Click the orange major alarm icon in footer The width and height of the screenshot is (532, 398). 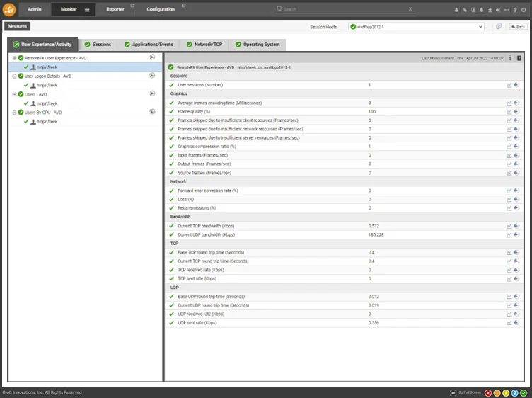497,393
